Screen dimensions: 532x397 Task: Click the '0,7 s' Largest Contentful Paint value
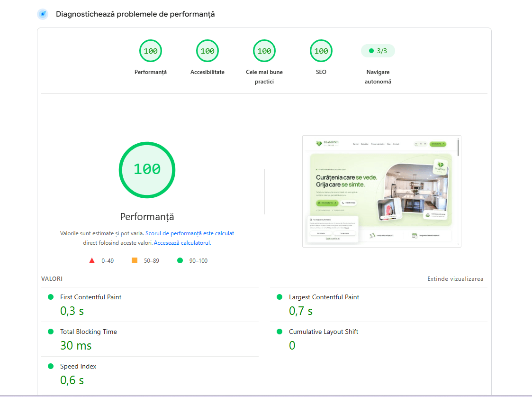(x=301, y=311)
